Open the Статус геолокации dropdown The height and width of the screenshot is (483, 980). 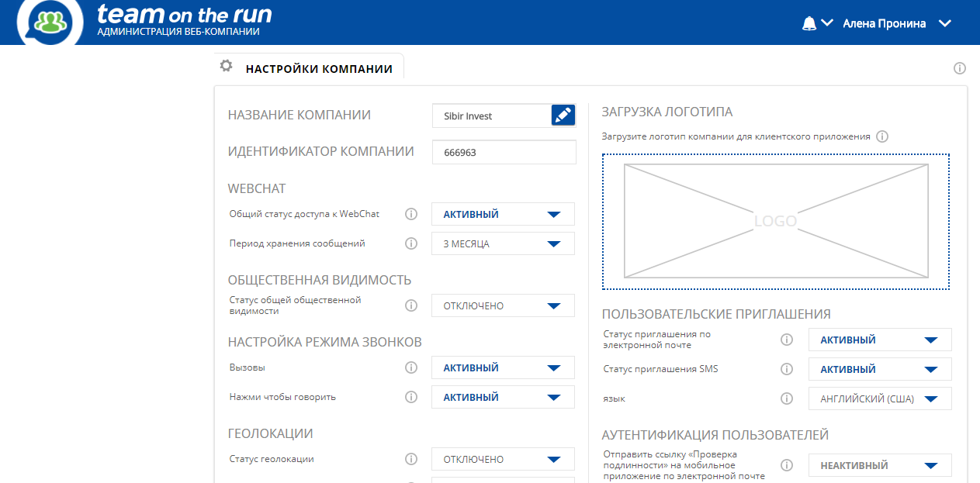[x=503, y=459]
